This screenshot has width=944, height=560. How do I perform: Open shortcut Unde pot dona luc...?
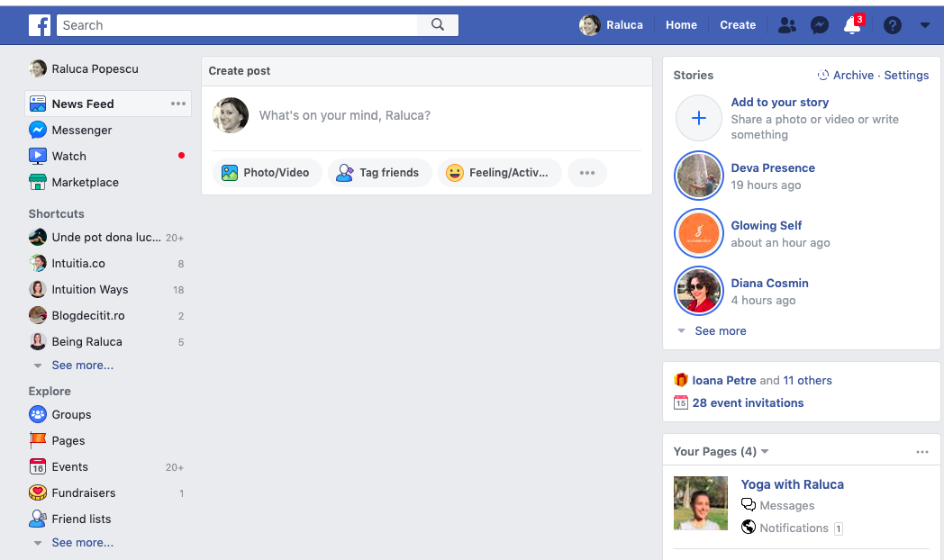pos(106,238)
